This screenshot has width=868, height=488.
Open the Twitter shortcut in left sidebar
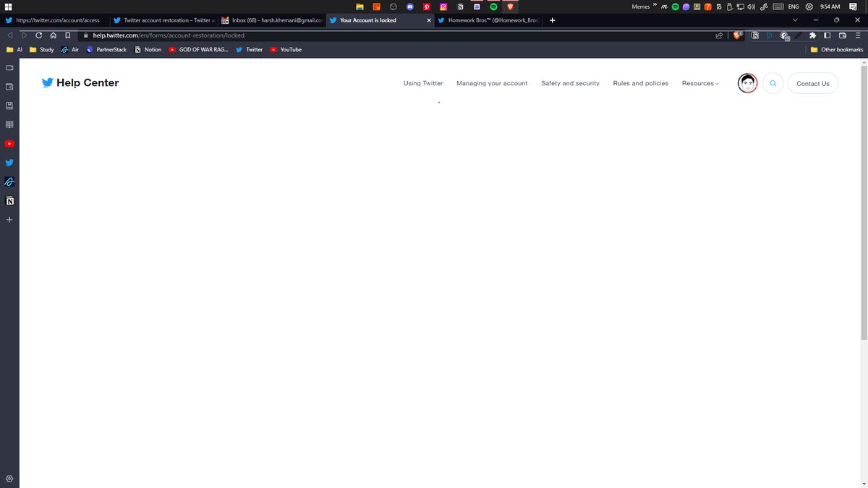9,163
